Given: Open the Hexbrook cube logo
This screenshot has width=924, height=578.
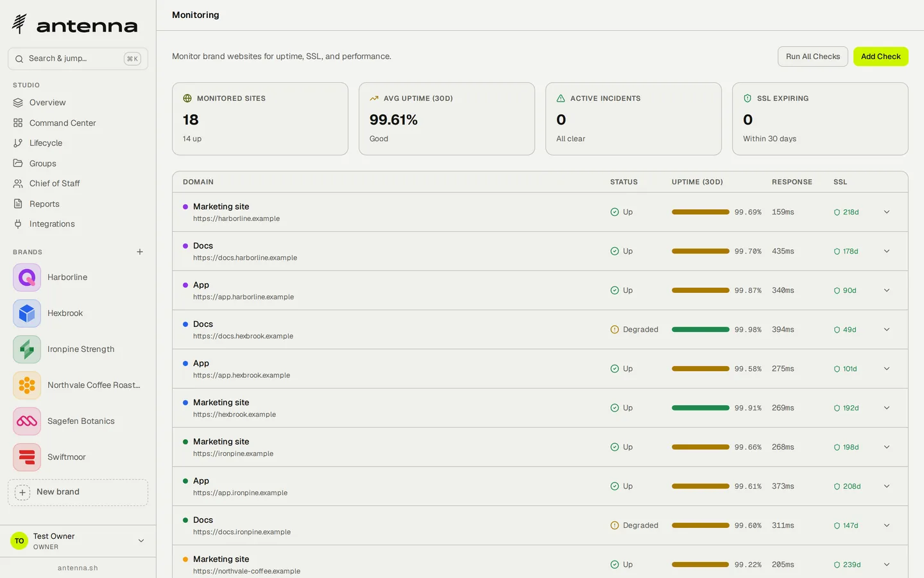Looking at the screenshot, I should tap(27, 313).
